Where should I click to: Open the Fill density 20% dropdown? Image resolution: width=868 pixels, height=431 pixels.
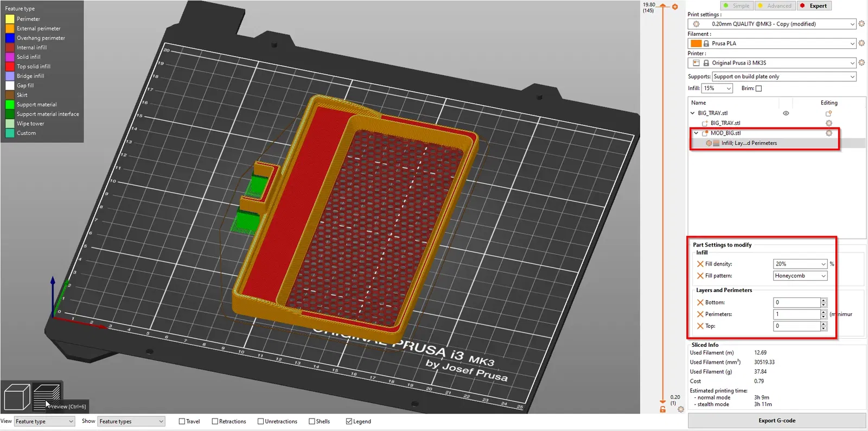click(800, 264)
